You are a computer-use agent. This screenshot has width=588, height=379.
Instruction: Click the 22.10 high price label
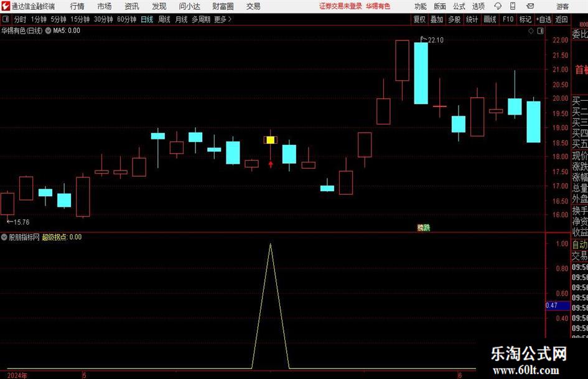(x=436, y=40)
